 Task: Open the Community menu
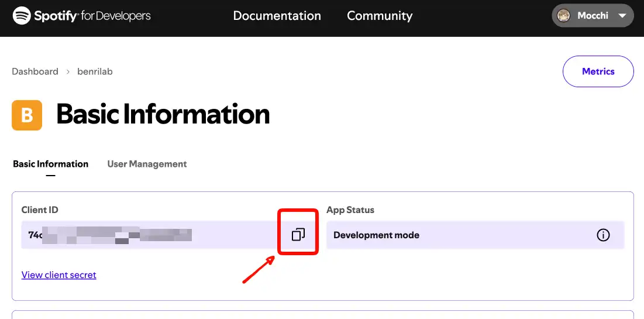point(380,16)
